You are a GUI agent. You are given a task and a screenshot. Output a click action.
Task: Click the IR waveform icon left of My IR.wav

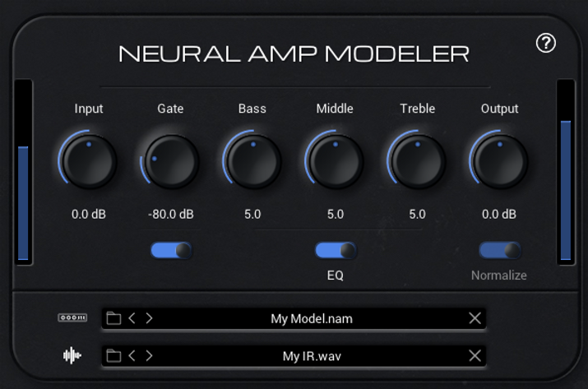pyautogui.click(x=72, y=355)
